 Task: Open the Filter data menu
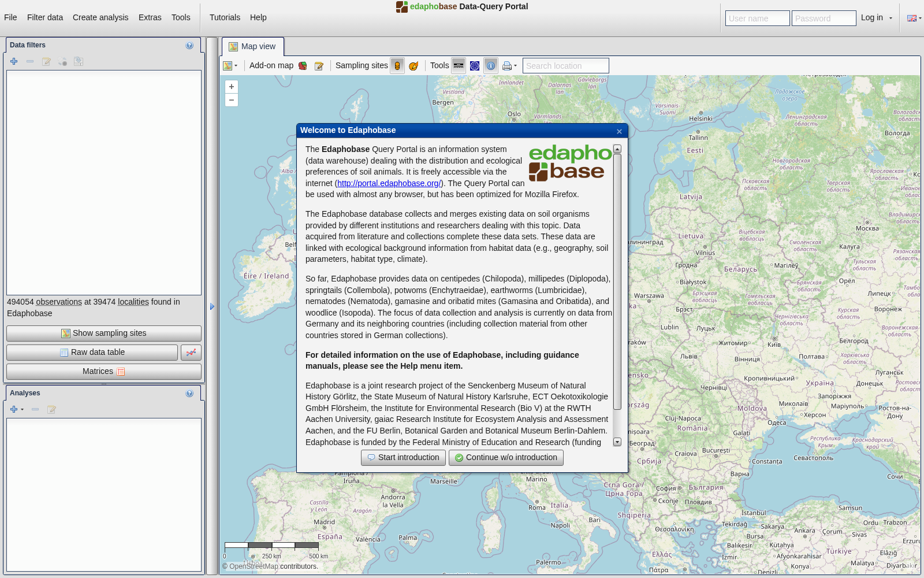point(45,17)
